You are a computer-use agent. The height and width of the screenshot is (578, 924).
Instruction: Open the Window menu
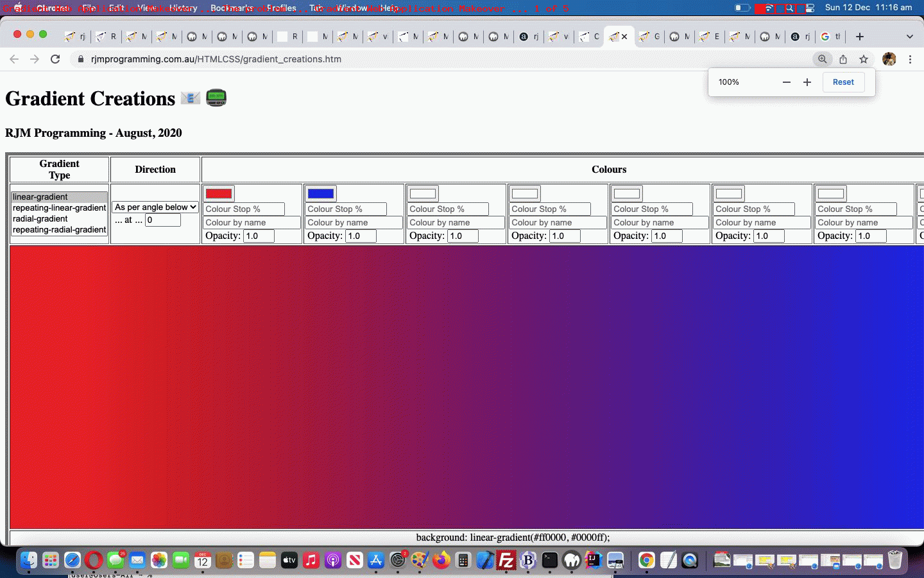pos(352,8)
